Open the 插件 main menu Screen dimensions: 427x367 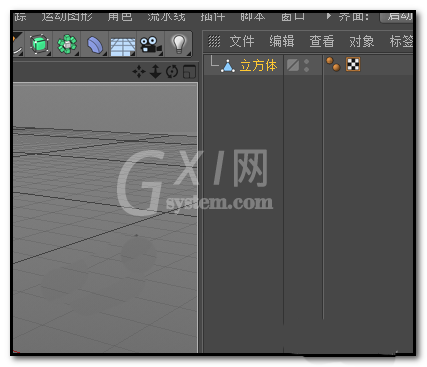(213, 16)
